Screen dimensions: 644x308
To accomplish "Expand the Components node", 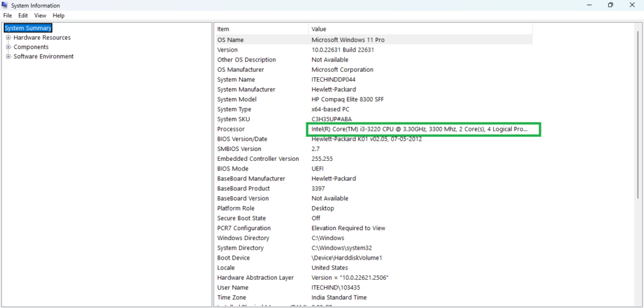I will pos(9,47).
